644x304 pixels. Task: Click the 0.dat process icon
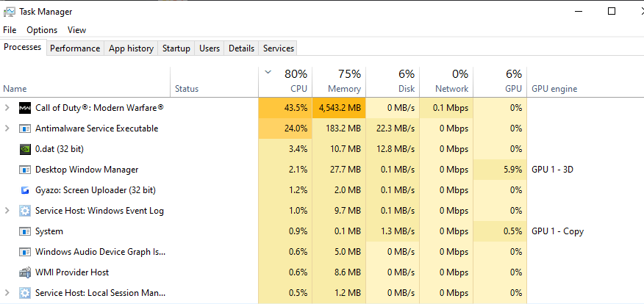(26, 149)
